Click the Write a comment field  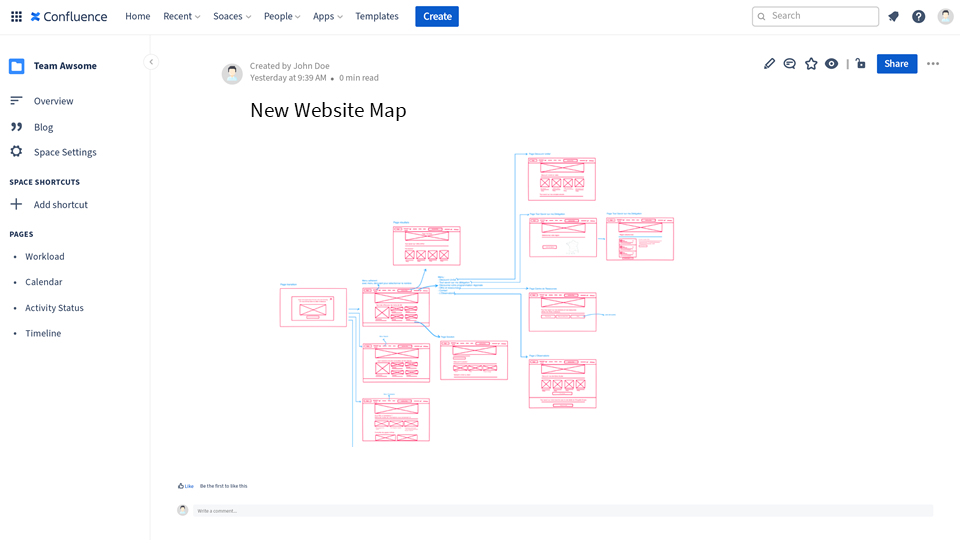pyautogui.click(x=563, y=511)
